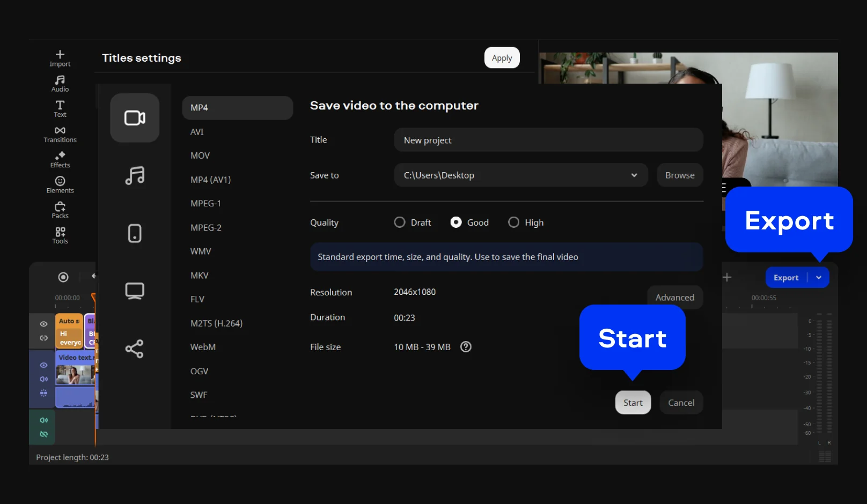
Task: Toggle visibility of the titles track
Action: (44, 324)
